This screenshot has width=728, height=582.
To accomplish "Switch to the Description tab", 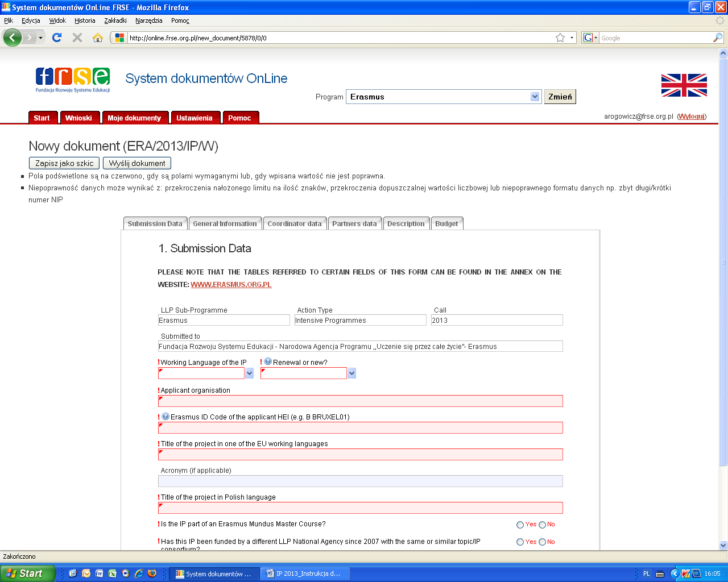I will [406, 223].
